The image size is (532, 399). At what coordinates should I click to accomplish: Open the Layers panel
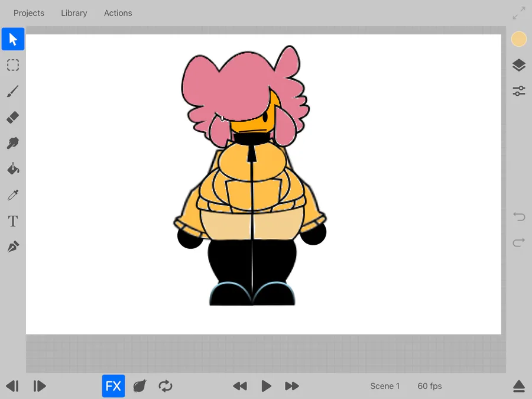point(519,65)
